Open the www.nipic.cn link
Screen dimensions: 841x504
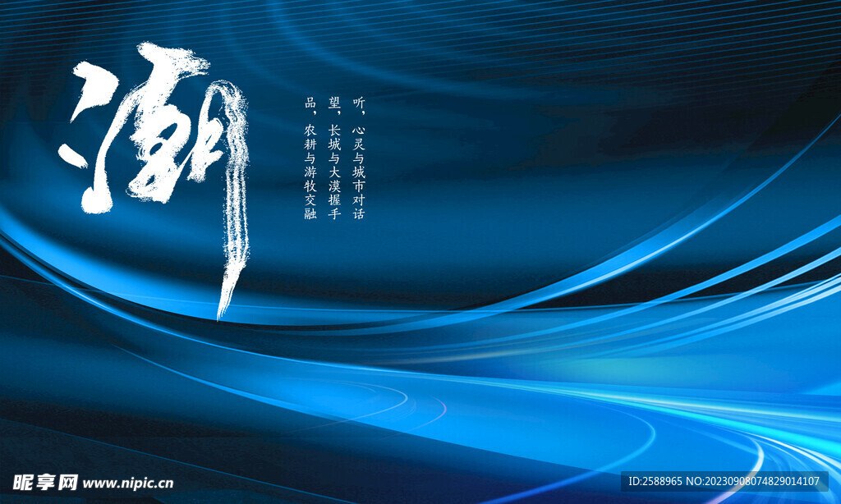(x=128, y=483)
